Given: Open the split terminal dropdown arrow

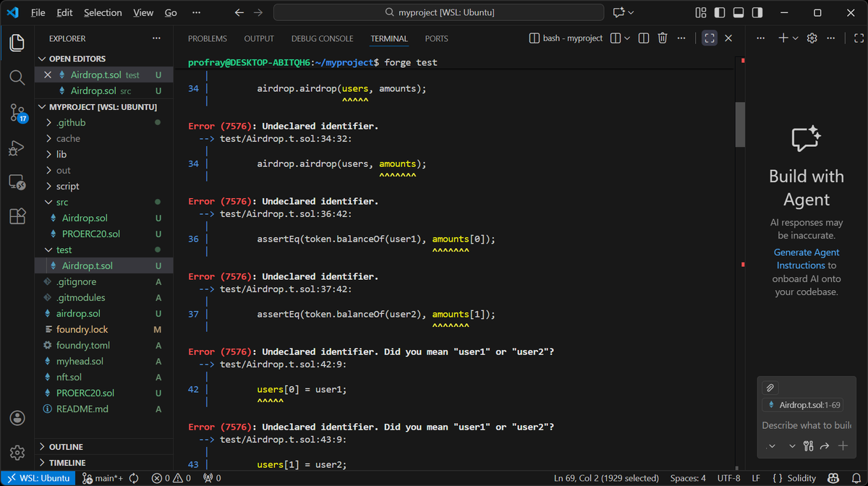Looking at the screenshot, I should click(x=627, y=38).
